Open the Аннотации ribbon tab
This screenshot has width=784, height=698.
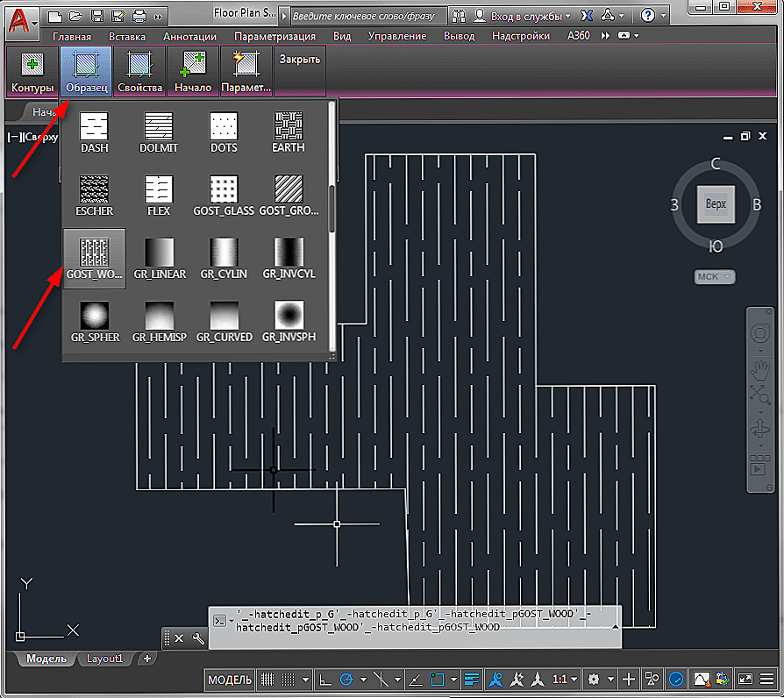pyautogui.click(x=189, y=37)
